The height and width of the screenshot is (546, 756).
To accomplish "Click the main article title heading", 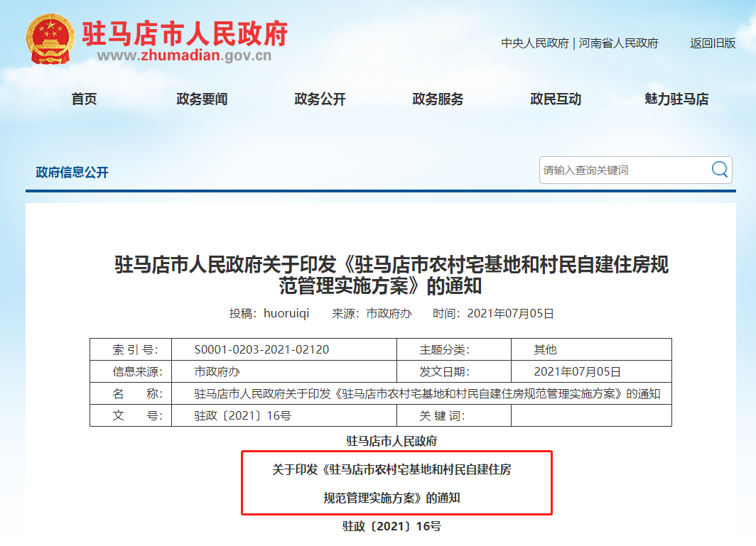I will [391, 275].
